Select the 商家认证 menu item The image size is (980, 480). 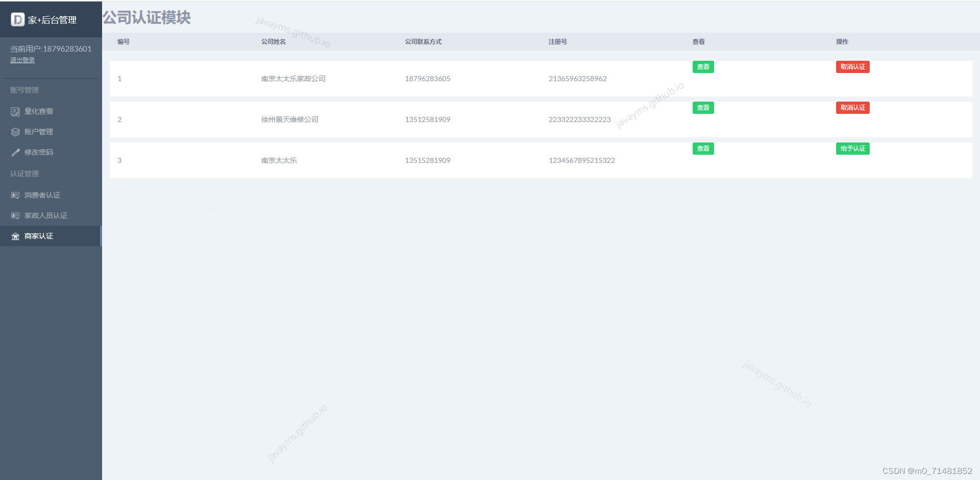point(51,236)
